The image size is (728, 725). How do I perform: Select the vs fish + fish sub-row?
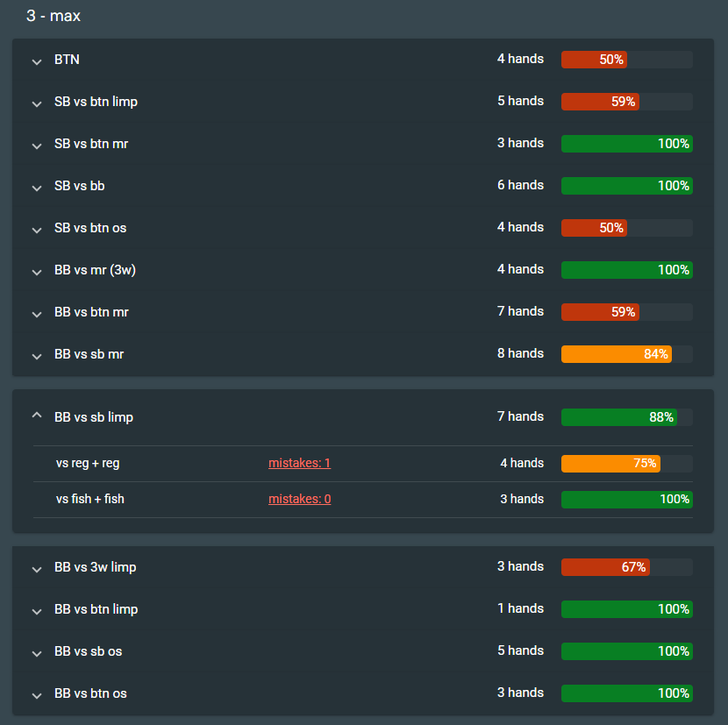coord(90,499)
